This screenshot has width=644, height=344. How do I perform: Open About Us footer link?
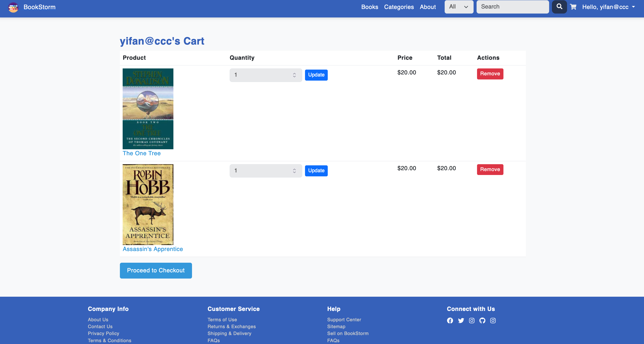98,319
